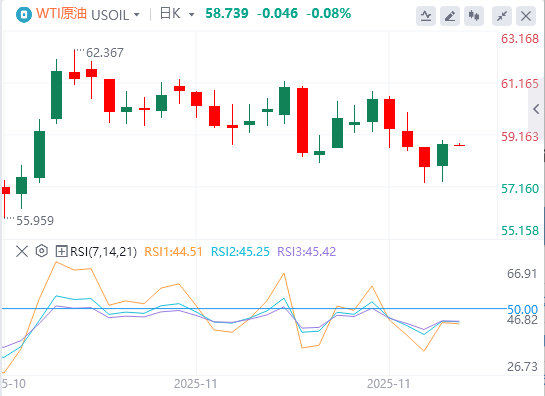Open the indicator line chart tool icon
The width and height of the screenshot is (545, 396).
click(426, 16)
